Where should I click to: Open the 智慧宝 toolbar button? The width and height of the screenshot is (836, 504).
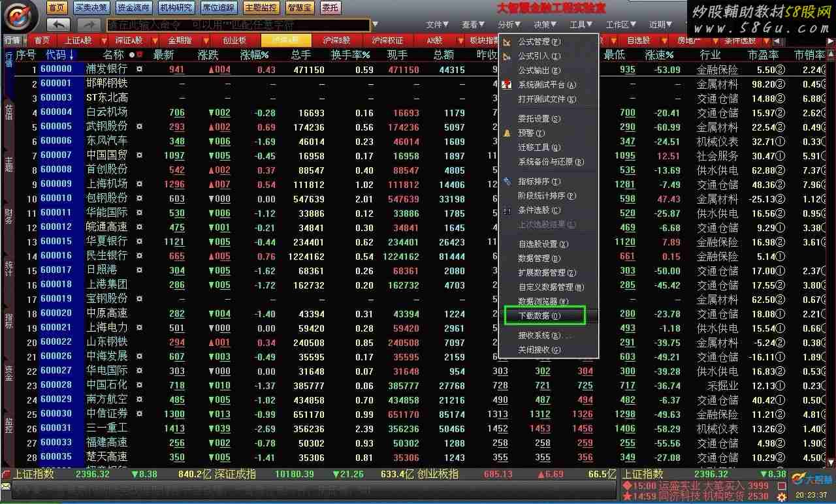300,8
